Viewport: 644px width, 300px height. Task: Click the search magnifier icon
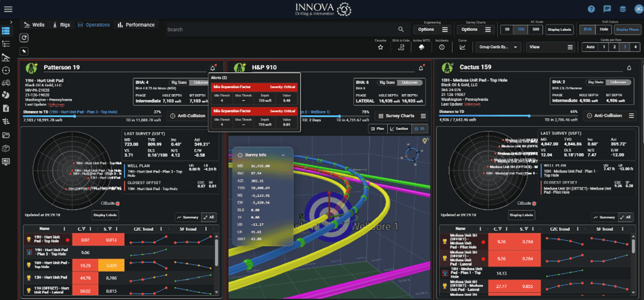[x=401, y=30]
